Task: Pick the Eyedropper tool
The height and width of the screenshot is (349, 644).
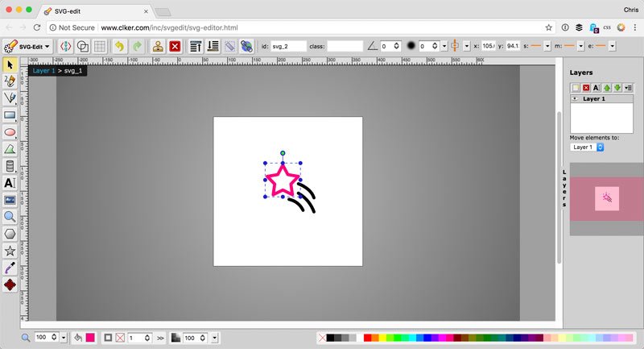Action: (x=10, y=268)
